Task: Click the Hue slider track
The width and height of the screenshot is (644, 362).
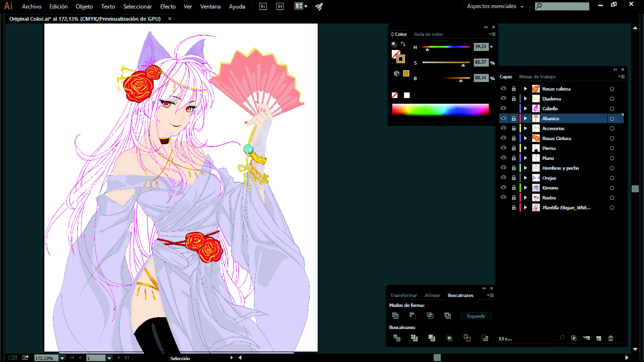Action: [x=446, y=47]
